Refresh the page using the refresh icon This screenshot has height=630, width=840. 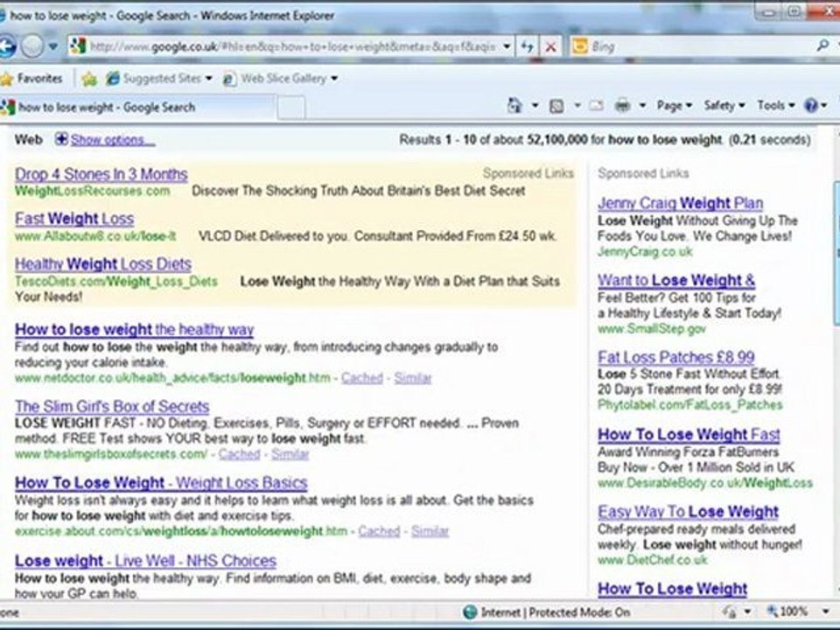[x=527, y=46]
